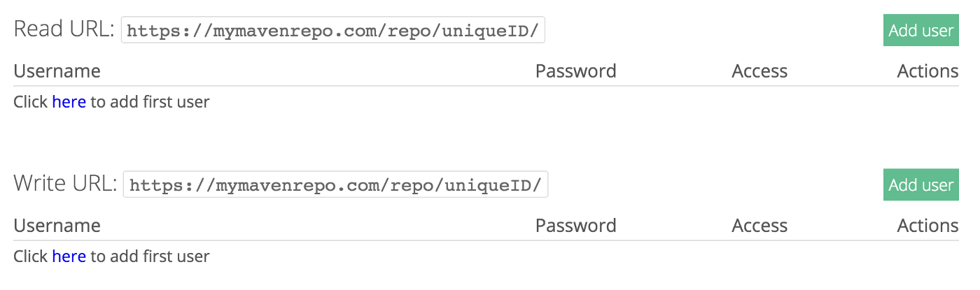Image resolution: width=980 pixels, height=290 pixels.
Task: Click Actions header in Read URL table
Action: (x=927, y=71)
